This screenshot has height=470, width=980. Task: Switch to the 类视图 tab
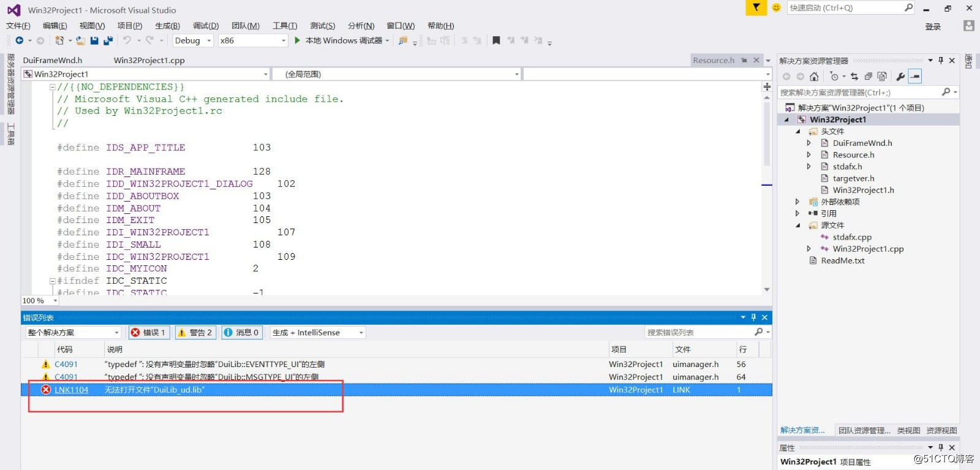point(908,430)
